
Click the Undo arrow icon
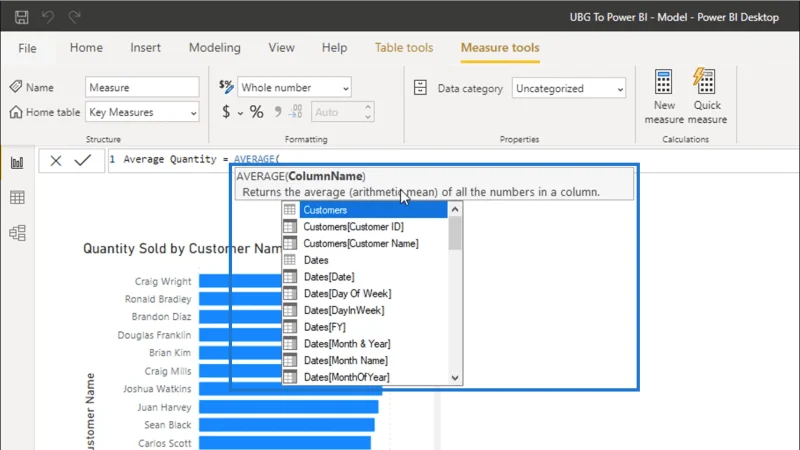click(48, 17)
